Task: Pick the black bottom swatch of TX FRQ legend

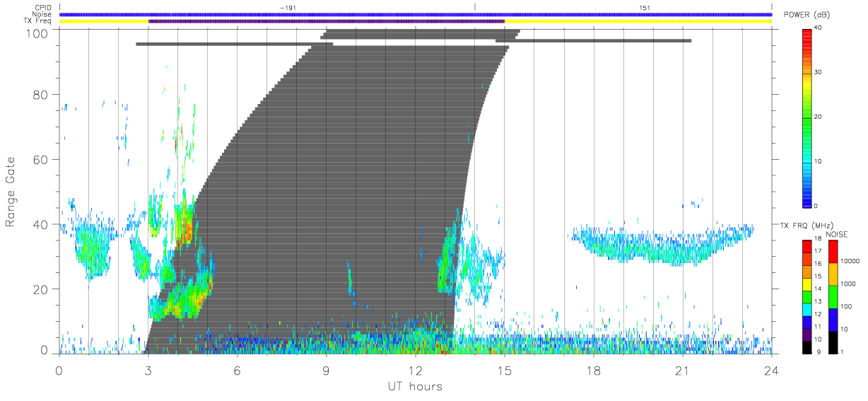Action: [x=807, y=346]
